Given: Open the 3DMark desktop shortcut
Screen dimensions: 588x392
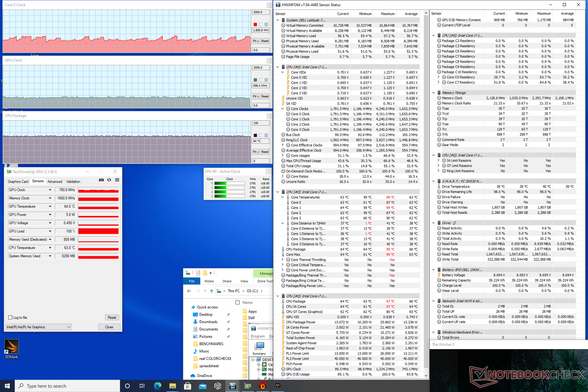Looking at the screenshot, I should (11, 349).
